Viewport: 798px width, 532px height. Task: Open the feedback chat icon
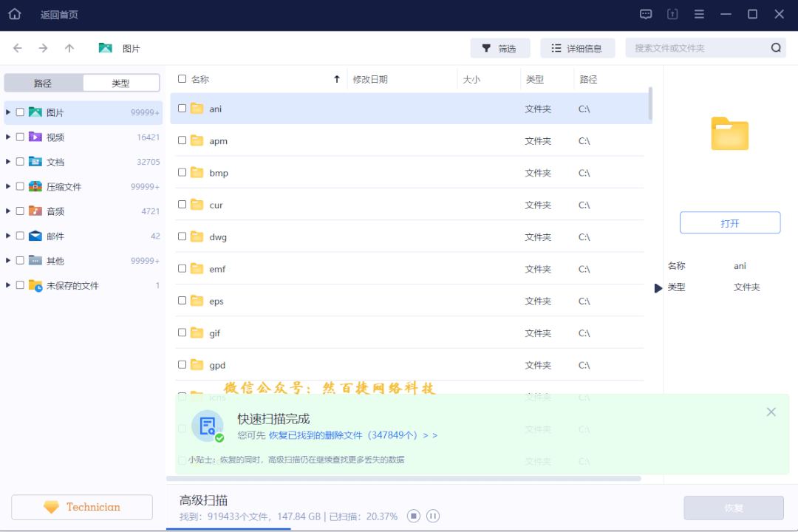pos(646,14)
